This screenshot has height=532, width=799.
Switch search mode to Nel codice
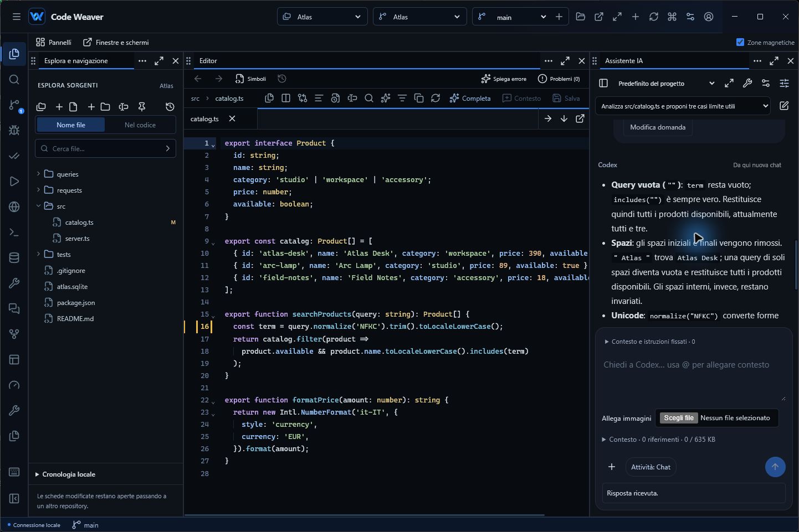click(x=140, y=125)
